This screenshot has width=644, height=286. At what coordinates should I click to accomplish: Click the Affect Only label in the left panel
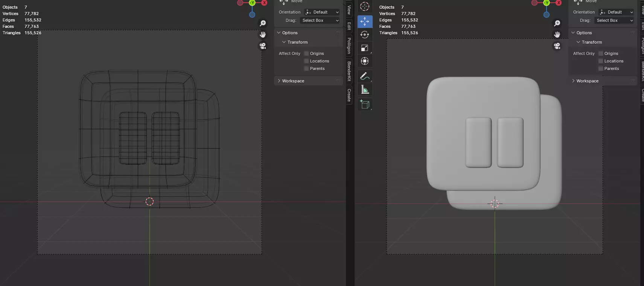(x=289, y=53)
